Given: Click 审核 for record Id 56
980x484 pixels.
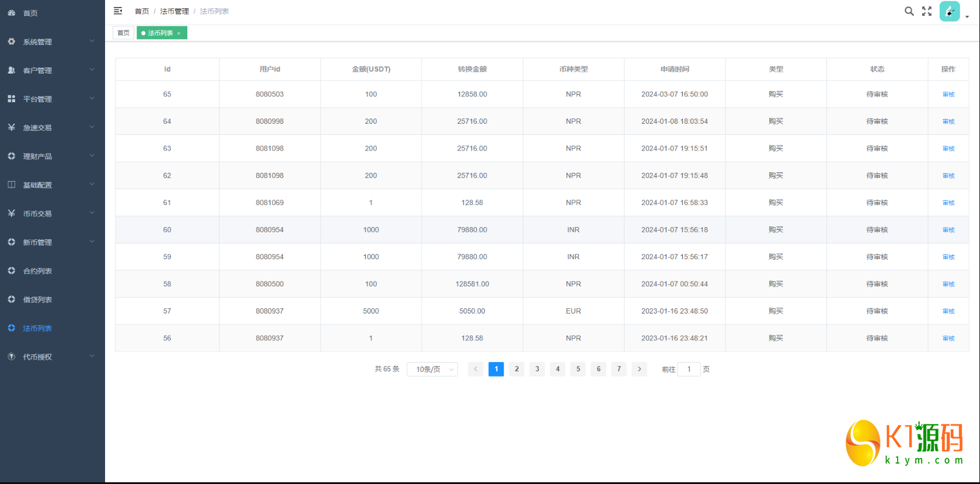Looking at the screenshot, I should click(948, 339).
